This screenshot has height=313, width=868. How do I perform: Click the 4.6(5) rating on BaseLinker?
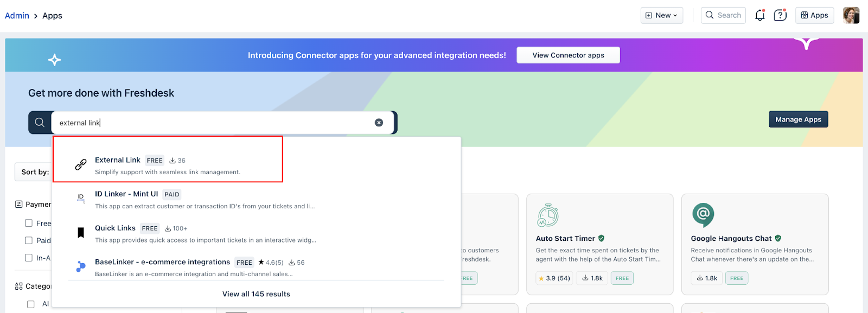[x=271, y=263]
